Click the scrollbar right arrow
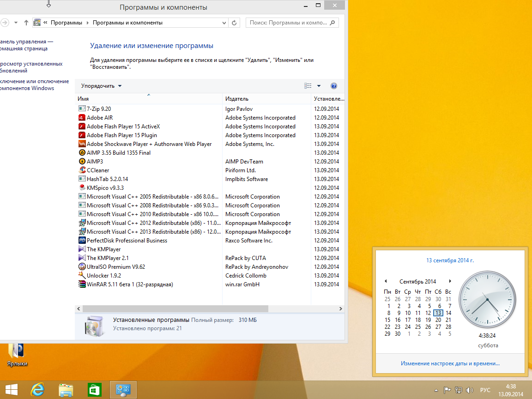532x399 pixels. 341,309
